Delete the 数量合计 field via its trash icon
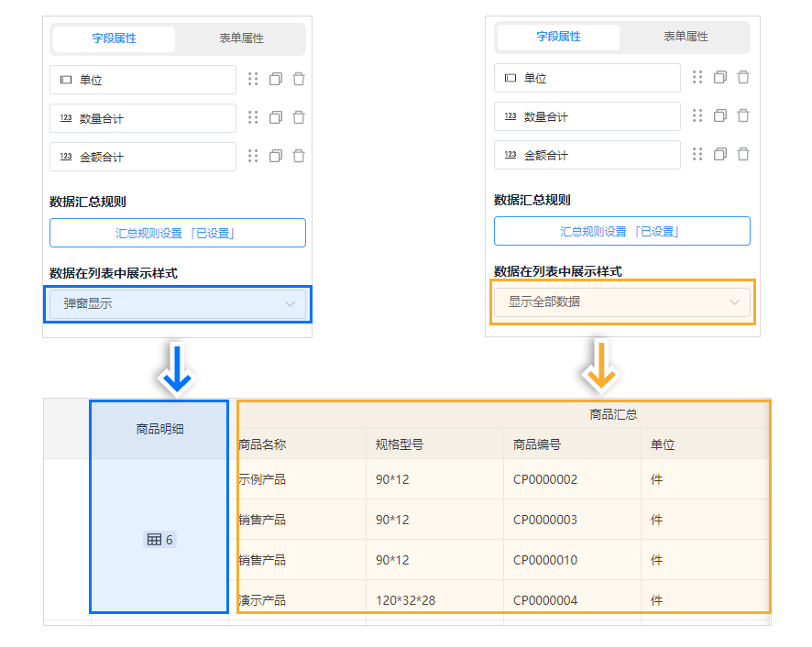This screenshot has width=812, height=647. click(x=299, y=118)
